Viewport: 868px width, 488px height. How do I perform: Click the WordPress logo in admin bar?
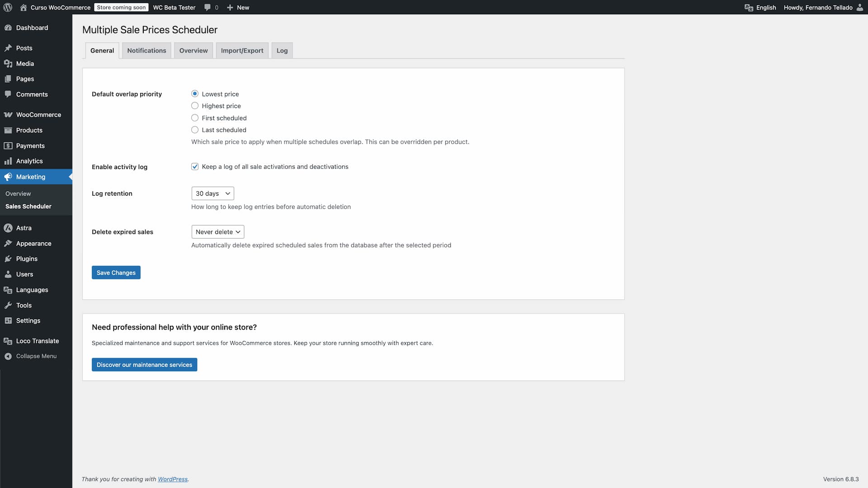coord(8,7)
